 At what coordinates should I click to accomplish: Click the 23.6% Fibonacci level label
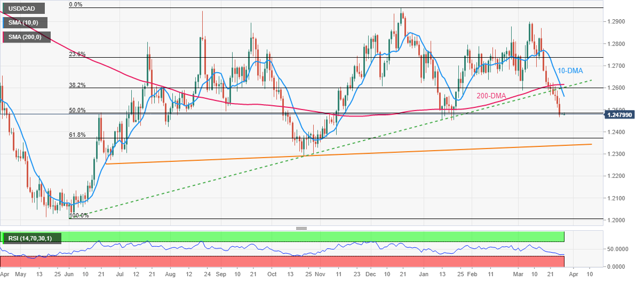coord(77,54)
